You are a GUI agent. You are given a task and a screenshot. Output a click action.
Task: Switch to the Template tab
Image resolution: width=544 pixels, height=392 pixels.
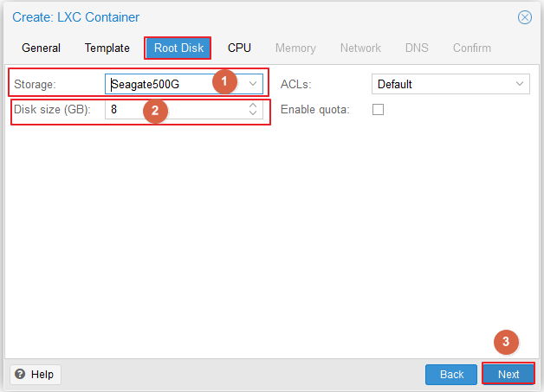coord(107,48)
